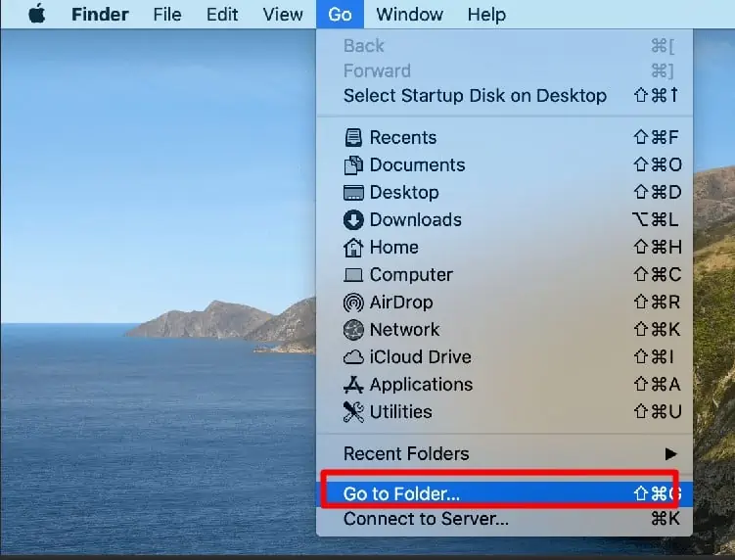Open the iCloud Drive label entry
Viewport: 735px width, 560px height.
click(421, 357)
